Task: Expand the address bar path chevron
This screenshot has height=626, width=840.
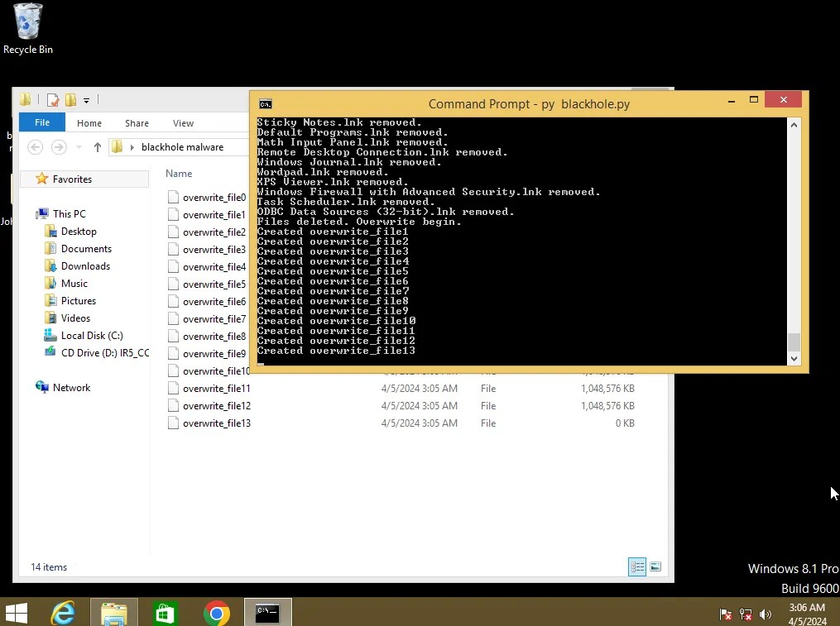Action: click(x=132, y=147)
